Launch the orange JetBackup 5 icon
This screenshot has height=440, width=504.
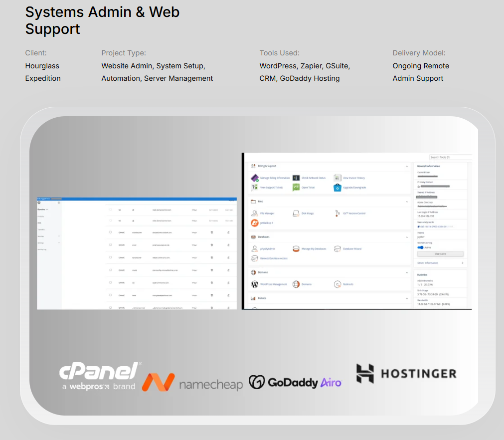pyautogui.click(x=255, y=222)
